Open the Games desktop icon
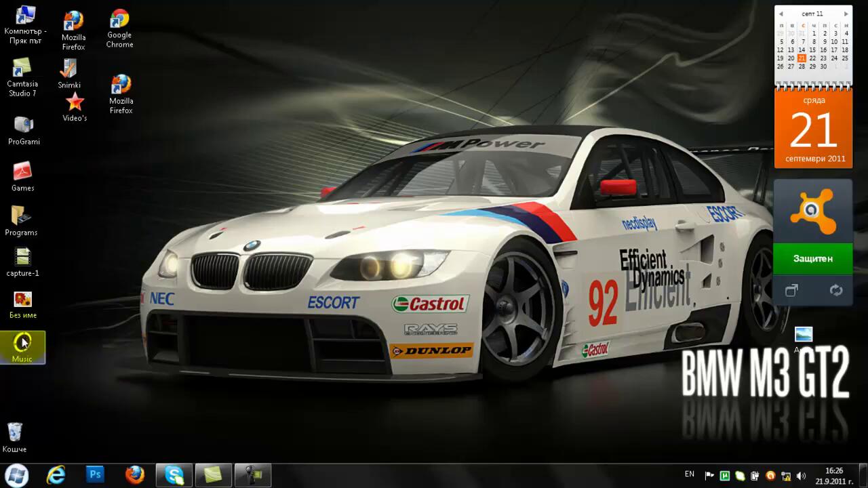868x488 pixels. click(x=22, y=172)
